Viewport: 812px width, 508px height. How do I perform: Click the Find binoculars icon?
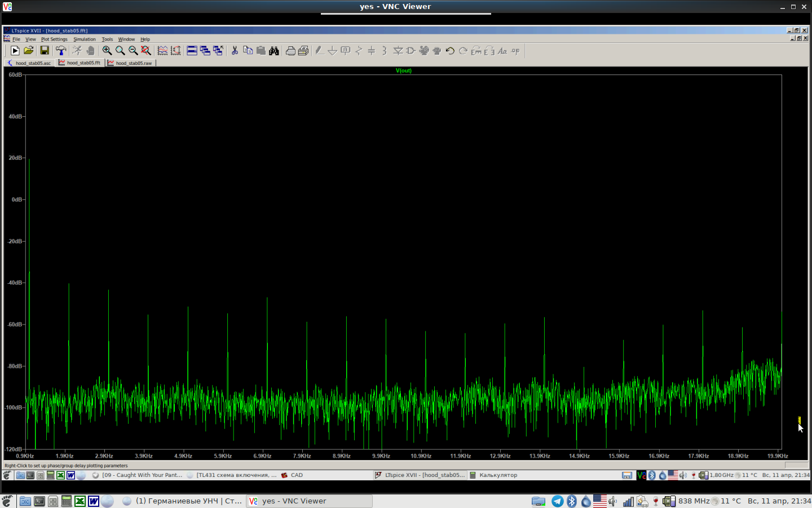274,51
